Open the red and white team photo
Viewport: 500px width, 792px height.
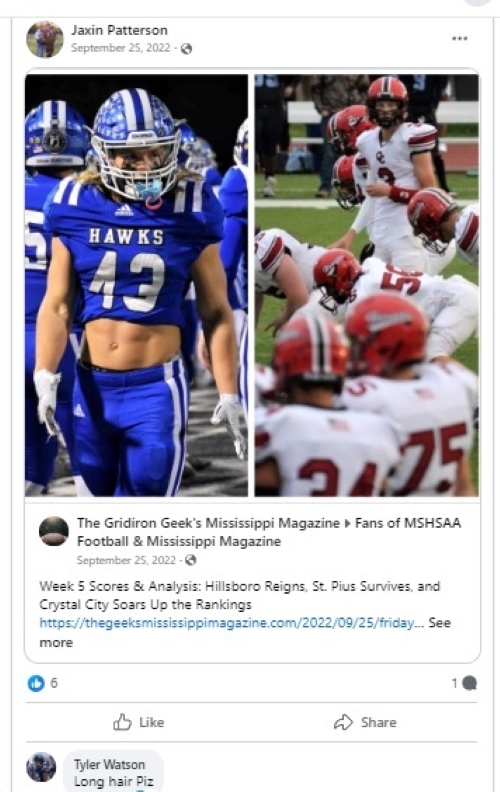[367, 285]
